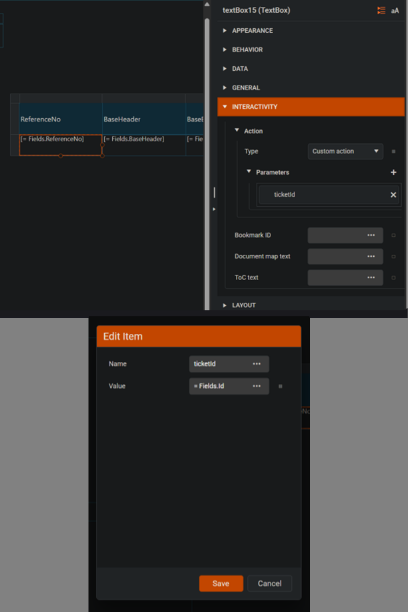Remove the ticketId parameter with X icon

click(393, 194)
